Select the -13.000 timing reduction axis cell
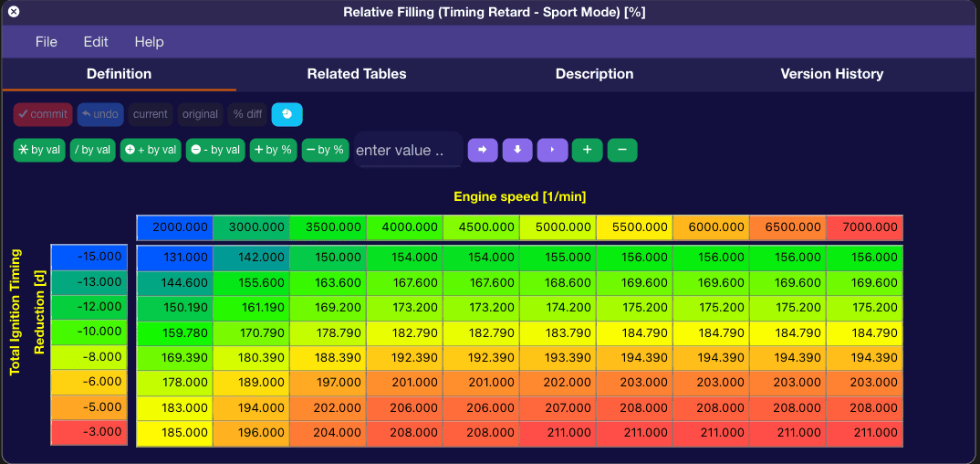This screenshot has height=464, width=980. tap(89, 282)
